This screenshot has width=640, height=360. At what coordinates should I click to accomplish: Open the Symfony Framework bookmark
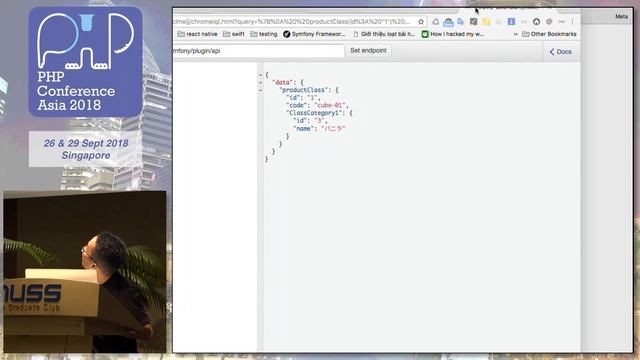click(314, 34)
